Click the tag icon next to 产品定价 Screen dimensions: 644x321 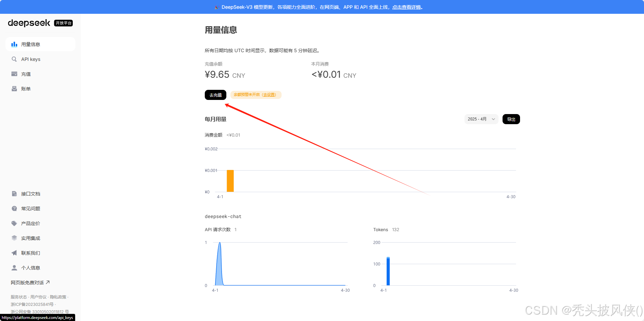(x=14, y=223)
